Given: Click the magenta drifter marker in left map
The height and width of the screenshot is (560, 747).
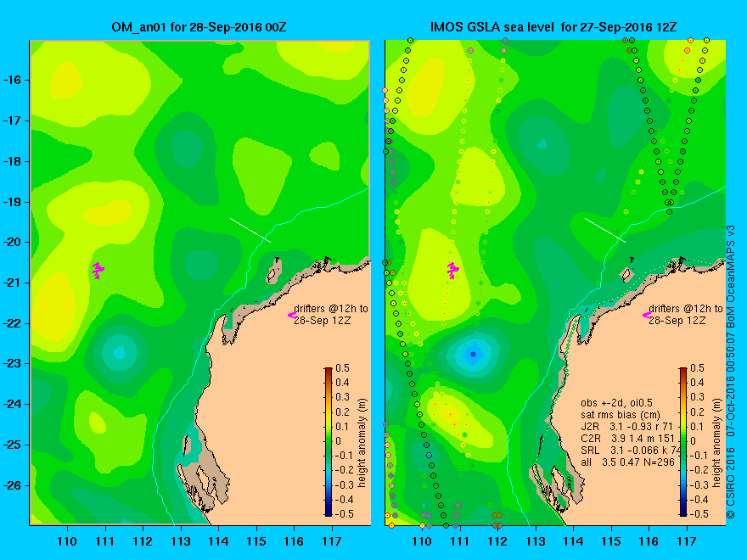Looking at the screenshot, I should point(98,270).
